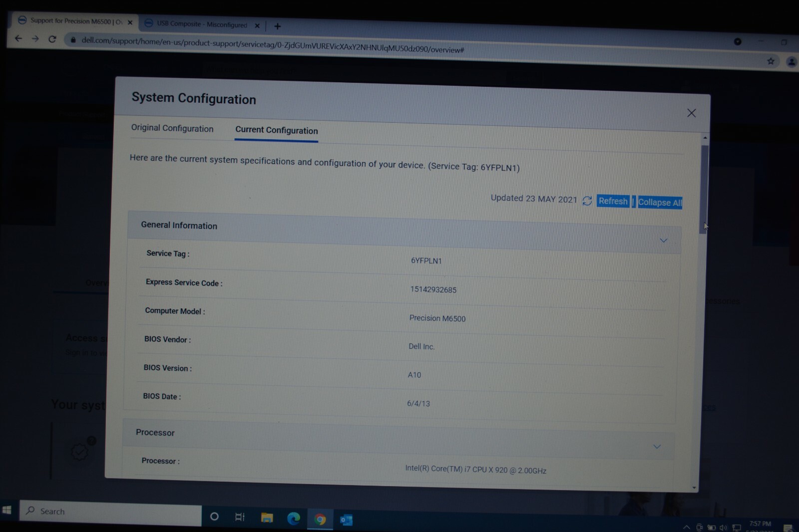Click scrollbar down arrow in dialog
The width and height of the screenshot is (799, 532).
(x=694, y=487)
